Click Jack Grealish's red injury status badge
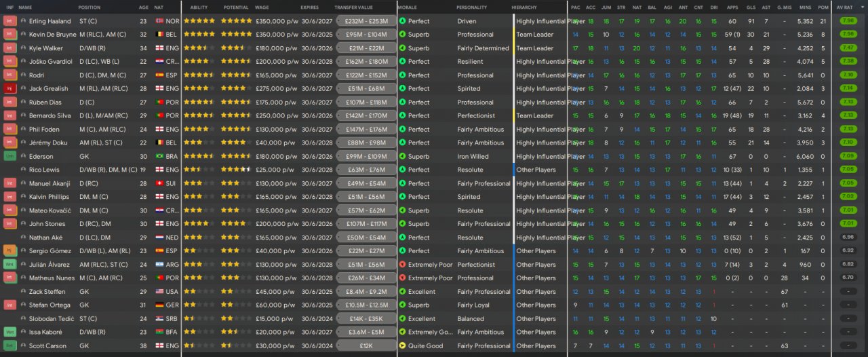Viewport: 868px width, 357px height. click(9, 88)
